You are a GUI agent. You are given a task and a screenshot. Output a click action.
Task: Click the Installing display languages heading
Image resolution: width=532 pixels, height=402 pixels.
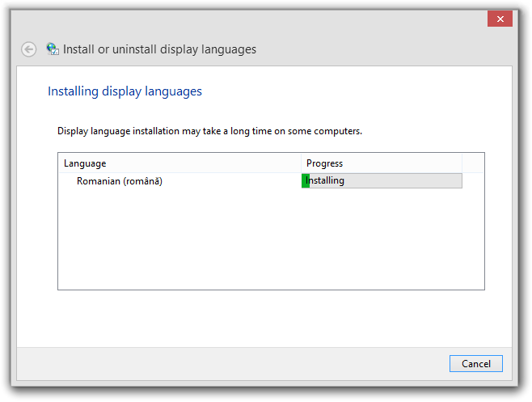tap(125, 91)
